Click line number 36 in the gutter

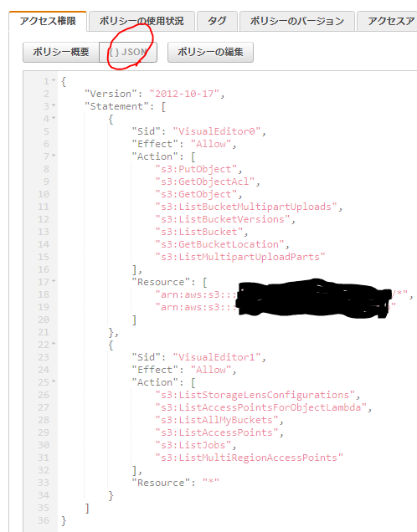(x=44, y=520)
